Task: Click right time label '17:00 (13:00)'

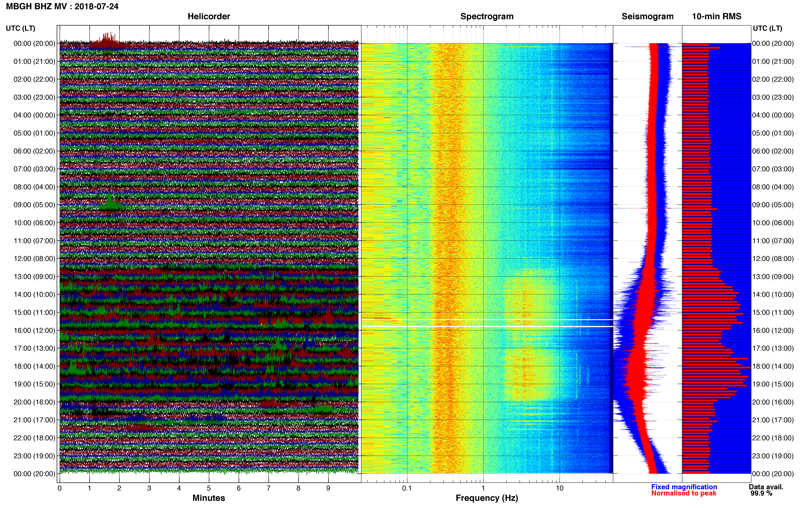Action: click(773, 348)
